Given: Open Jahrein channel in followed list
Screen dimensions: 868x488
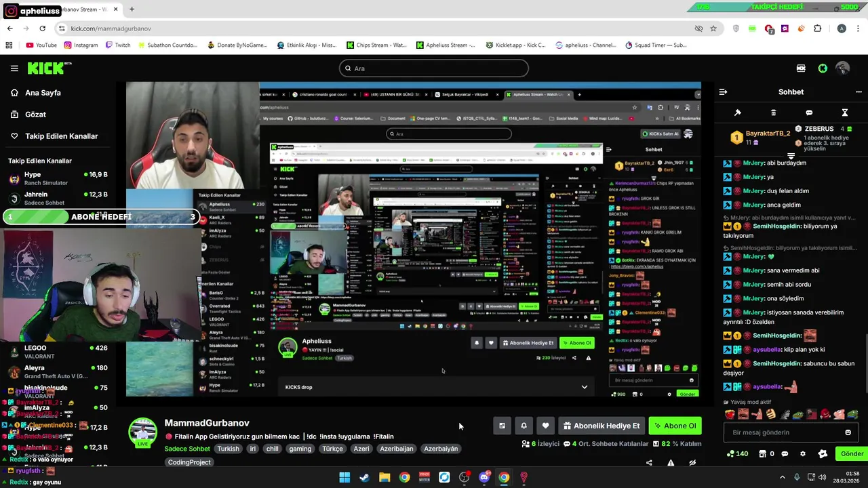Looking at the screenshot, I should [x=58, y=198].
